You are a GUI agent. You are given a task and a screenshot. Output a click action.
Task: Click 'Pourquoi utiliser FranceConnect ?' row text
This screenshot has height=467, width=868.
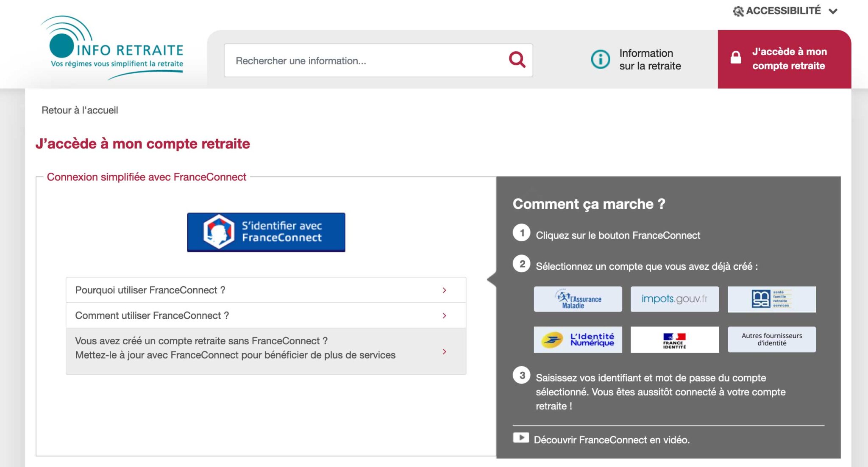pyautogui.click(x=150, y=290)
